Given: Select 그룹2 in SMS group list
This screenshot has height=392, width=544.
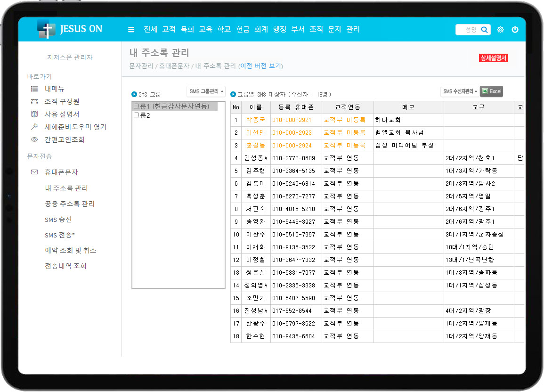Looking at the screenshot, I should [142, 115].
